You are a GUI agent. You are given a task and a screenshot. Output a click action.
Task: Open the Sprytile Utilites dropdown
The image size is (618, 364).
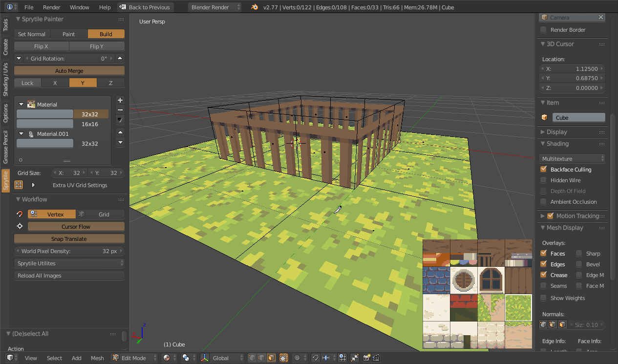point(69,263)
